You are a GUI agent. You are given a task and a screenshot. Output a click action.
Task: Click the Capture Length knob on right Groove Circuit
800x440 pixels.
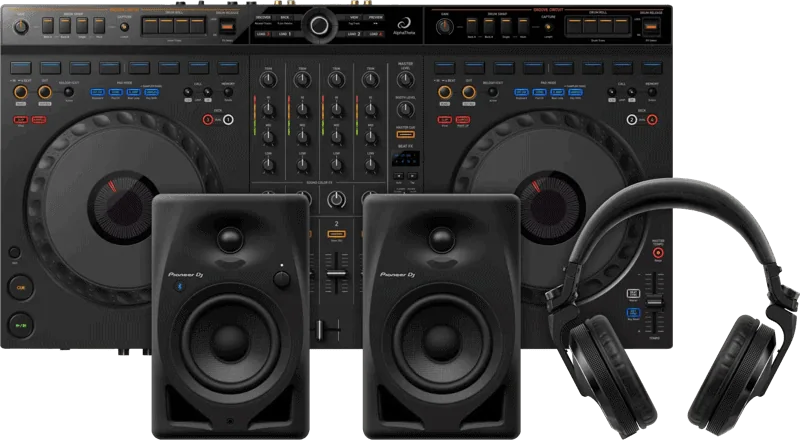pos(548,28)
